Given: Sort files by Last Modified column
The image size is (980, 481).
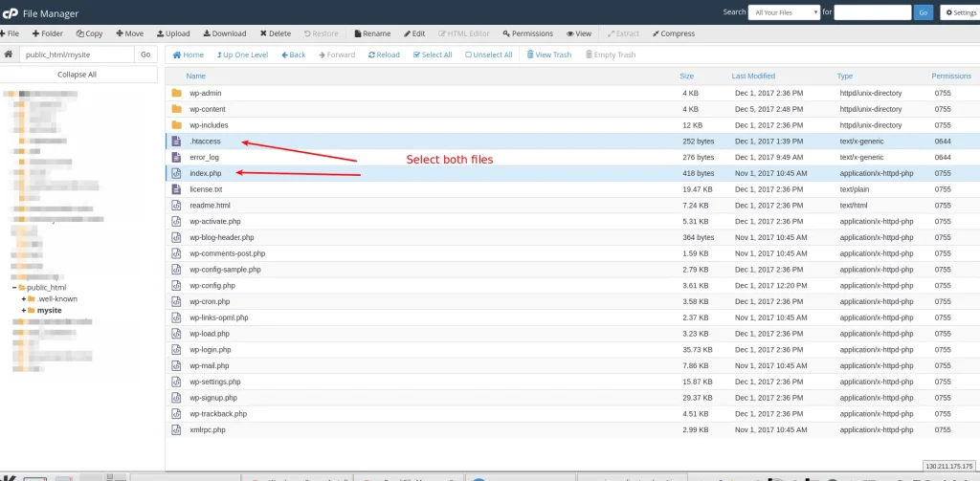Looking at the screenshot, I should pos(753,76).
